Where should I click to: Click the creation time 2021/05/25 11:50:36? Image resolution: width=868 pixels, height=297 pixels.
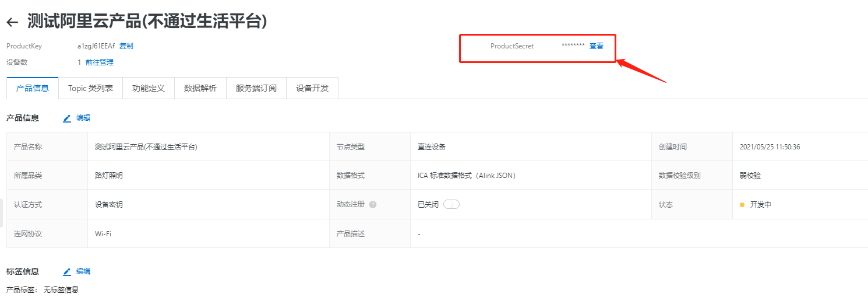(770, 147)
